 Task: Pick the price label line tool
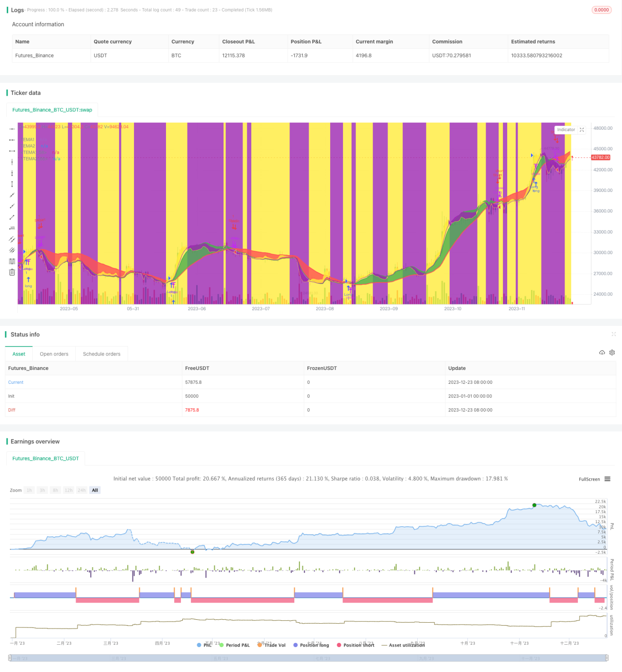12,228
